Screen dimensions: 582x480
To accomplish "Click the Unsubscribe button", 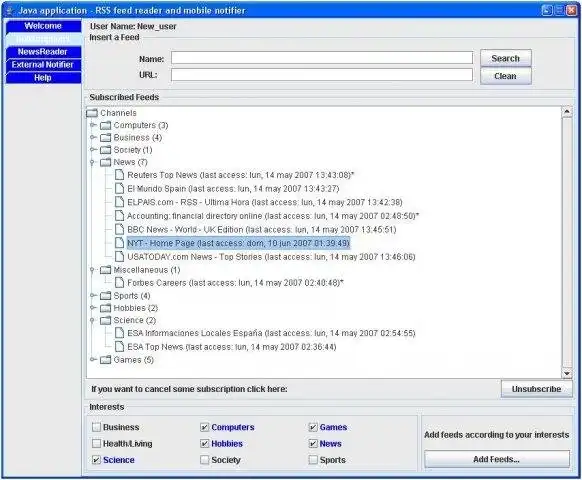I will pos(536,389).
